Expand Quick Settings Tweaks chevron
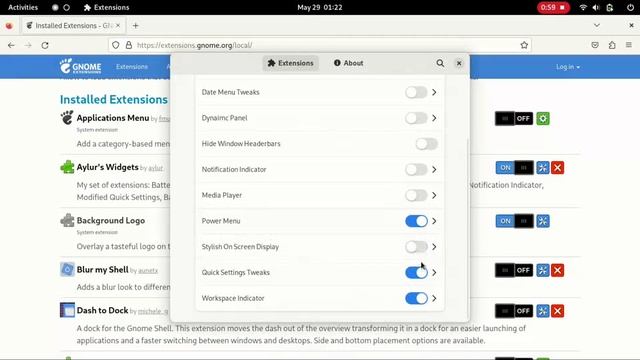The height and width of the screenshot is (360, 640). [x=434, y=272]
